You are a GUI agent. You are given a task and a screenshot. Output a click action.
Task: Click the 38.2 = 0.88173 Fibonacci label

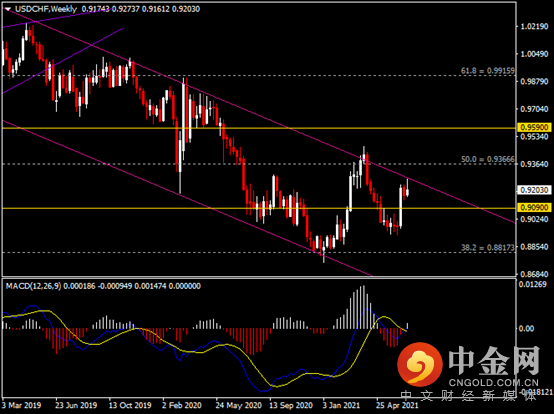pyautogui.click(x=488, y=248)
